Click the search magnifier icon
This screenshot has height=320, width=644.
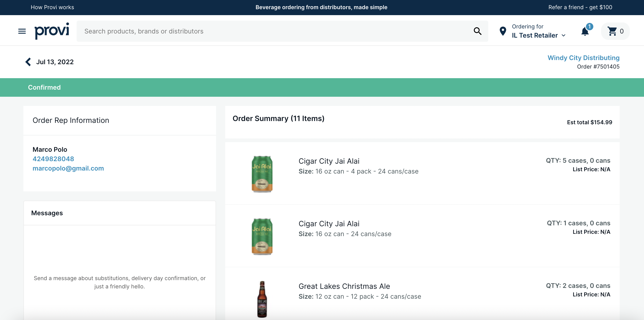click(477, 31)
